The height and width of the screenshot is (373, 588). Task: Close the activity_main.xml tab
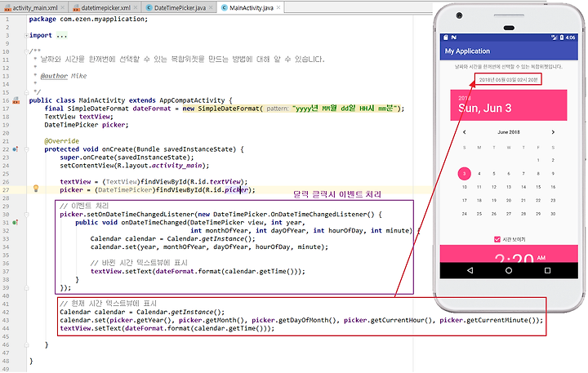63,7
